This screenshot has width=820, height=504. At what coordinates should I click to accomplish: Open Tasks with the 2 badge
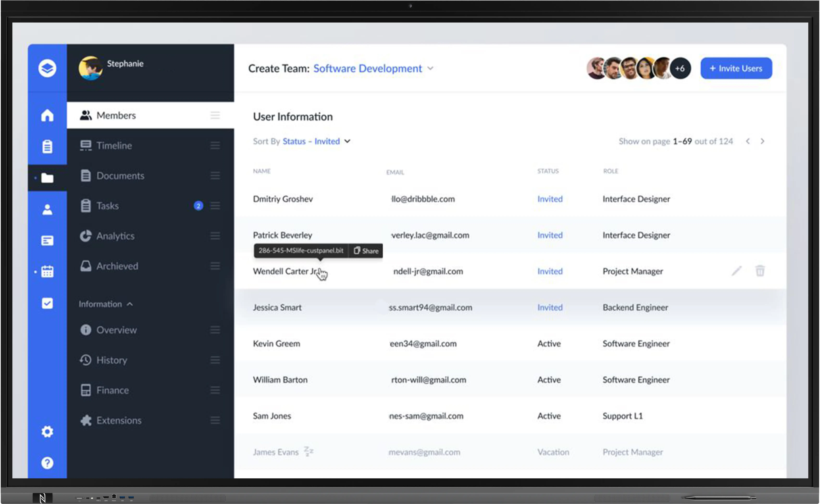pos(107,206)
